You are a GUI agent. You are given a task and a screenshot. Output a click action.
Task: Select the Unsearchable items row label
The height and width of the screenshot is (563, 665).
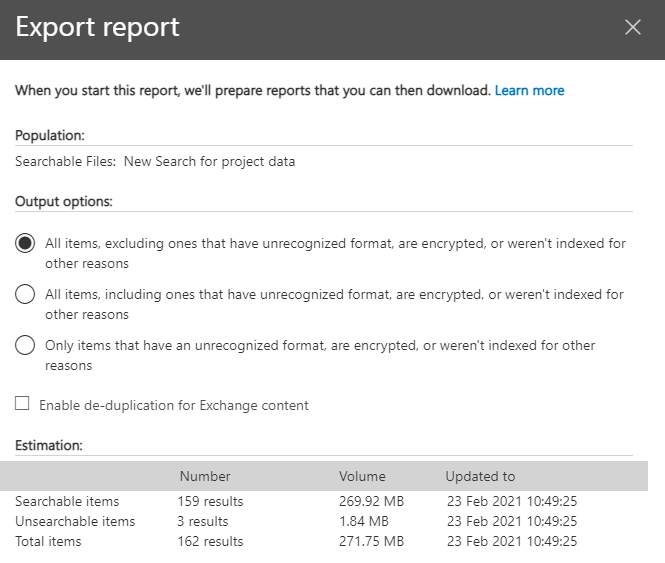coord(75,521)
